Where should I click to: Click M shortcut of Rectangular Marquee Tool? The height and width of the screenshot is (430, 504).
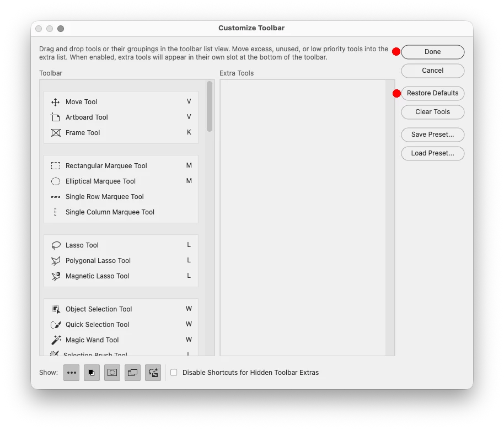tap(189, 165)
